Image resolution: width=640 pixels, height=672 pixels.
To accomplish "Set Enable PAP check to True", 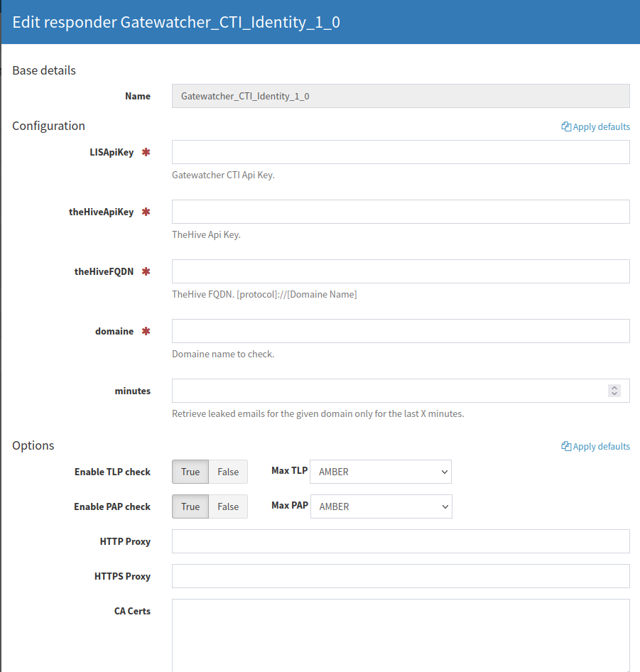I will pos(190,506).
